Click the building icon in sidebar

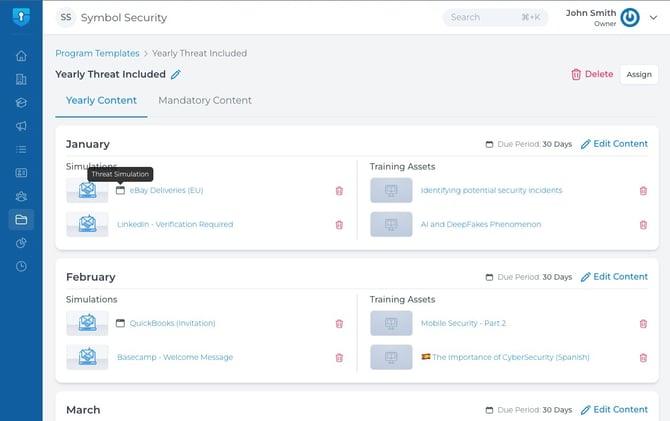click(x=21, y=79)
